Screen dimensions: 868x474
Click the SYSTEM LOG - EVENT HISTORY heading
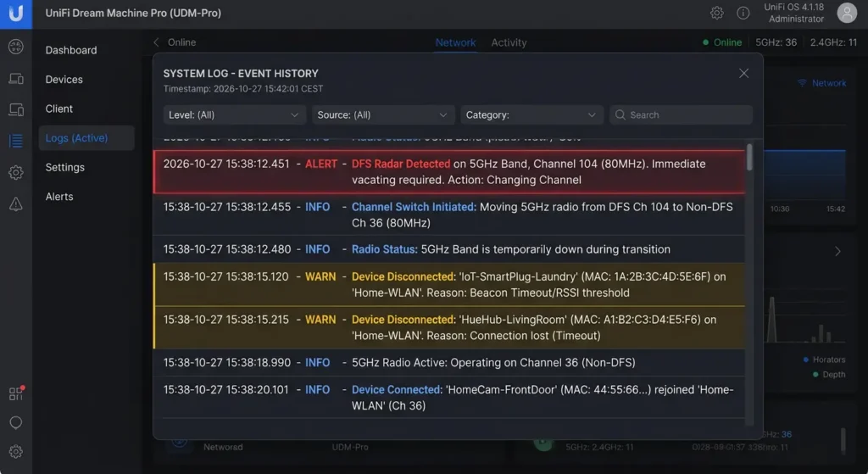(x=241, y=73)
